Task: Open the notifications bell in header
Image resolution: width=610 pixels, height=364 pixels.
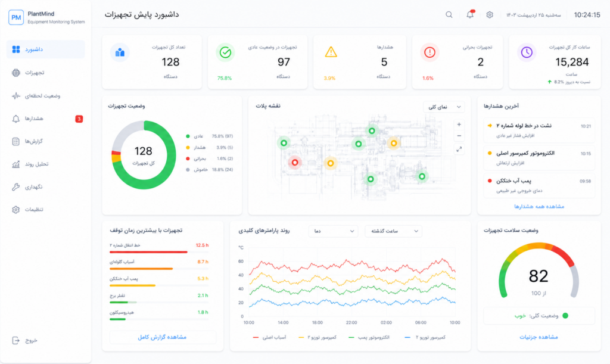Action: click(470, 14)
